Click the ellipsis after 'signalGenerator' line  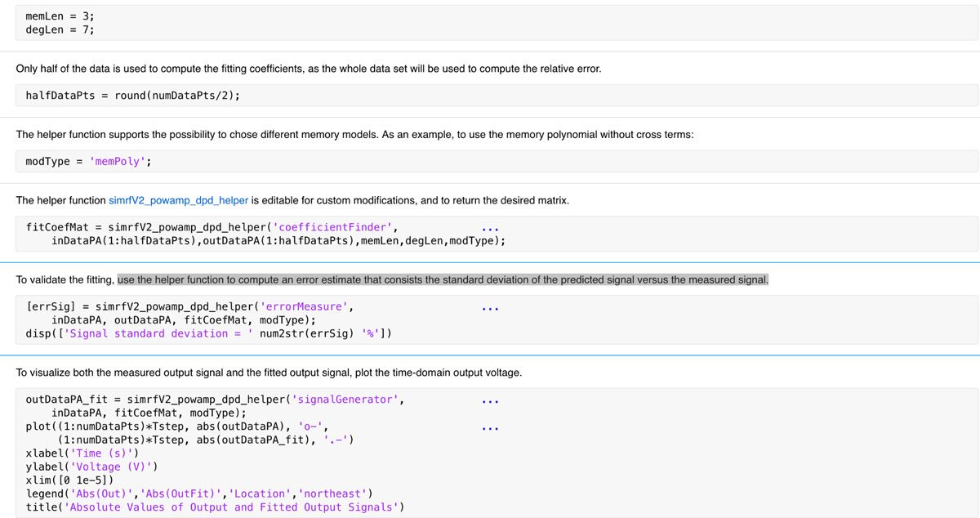coord(490,400)
